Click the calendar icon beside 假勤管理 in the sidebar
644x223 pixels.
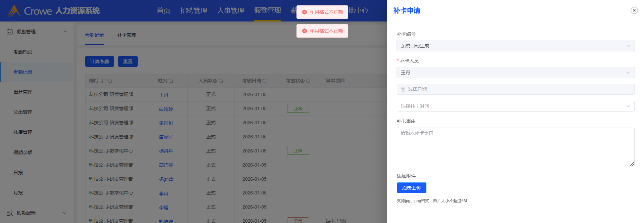pos(10,32)
